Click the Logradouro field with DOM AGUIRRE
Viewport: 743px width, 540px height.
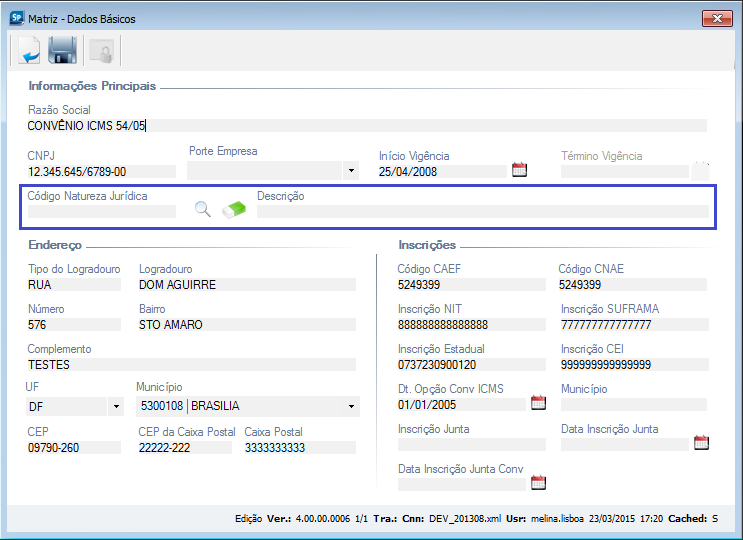tap(246, 284)
